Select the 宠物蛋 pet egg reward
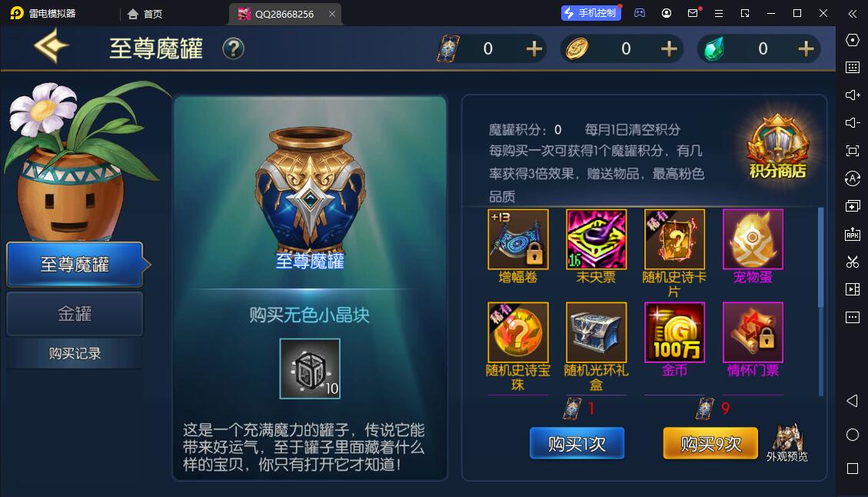 pos(753,239)
